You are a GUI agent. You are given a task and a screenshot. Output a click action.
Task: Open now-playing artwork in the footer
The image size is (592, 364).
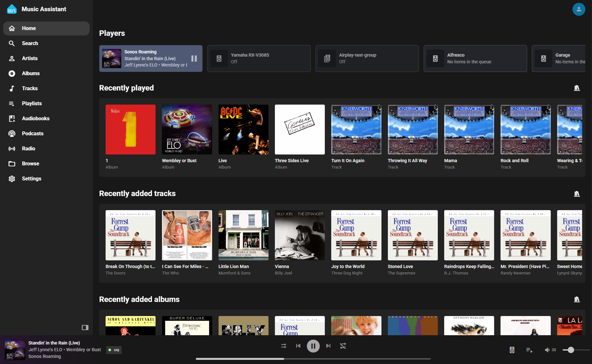click(x=15, y=350)
